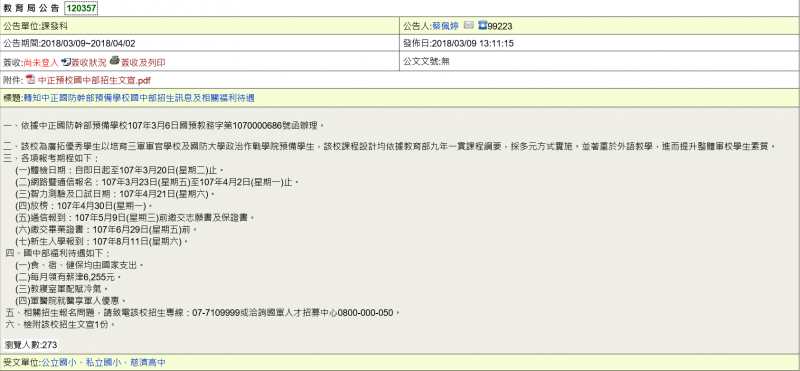Click the first paragraph citing 第1070000686號函
The height and width of the screenshot is (371, 800).
(x=164, y=125)
